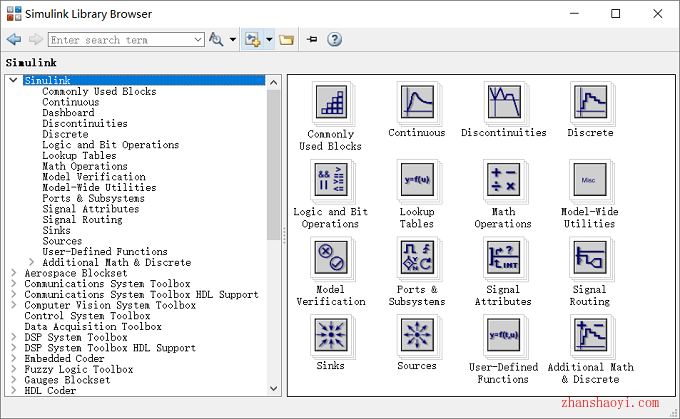Screen dimensions: 680x419
Task: Open the Continuous library icon
Action: coord(418,102)
